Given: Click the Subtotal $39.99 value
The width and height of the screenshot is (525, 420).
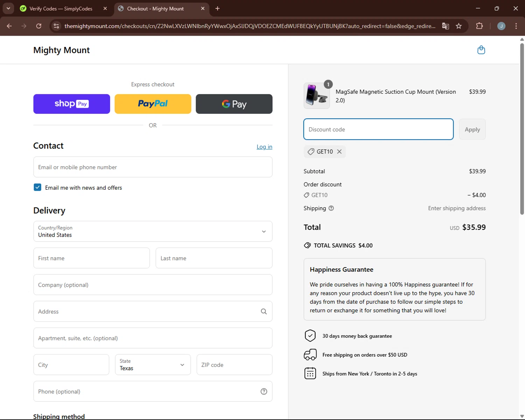Looking at the screenshot, I should coord(477,171).
